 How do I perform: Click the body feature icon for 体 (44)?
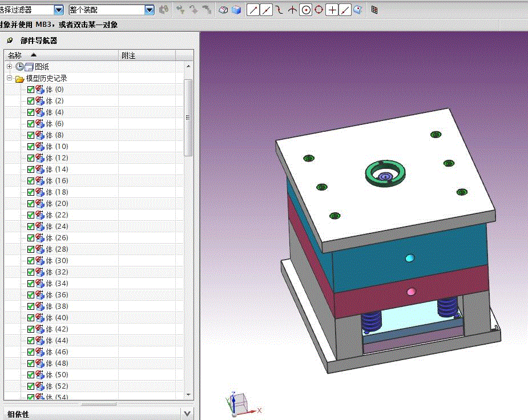click(40, 341)
